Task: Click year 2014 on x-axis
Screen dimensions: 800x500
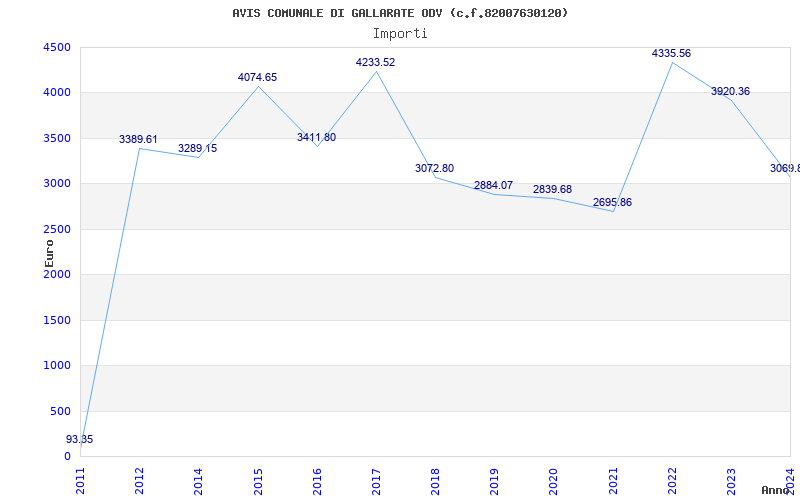Action: pyautogui.click(x=198, y=481)
